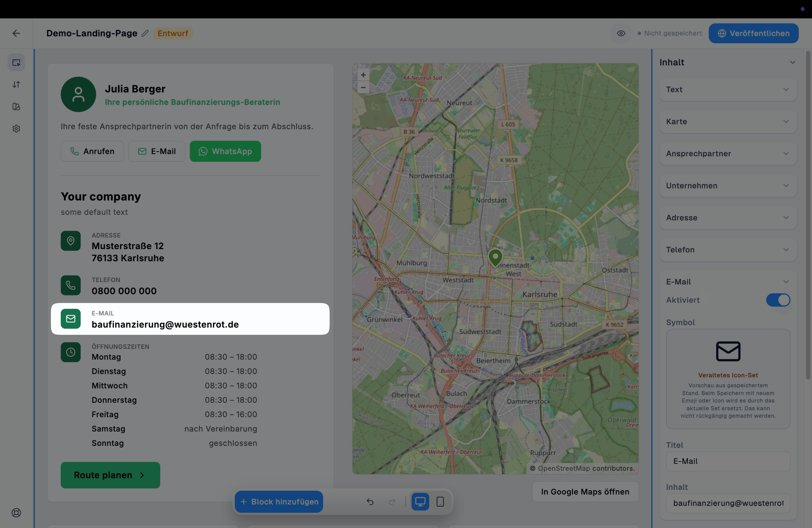Click baufinanzierung@wuestenrot.de in the preview

(165, 324)
